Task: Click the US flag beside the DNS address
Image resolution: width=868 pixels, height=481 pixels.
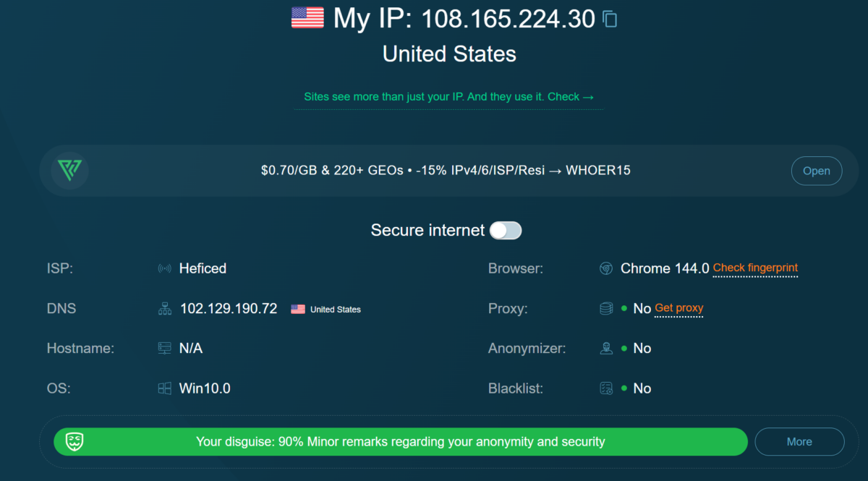Action: pos(297,309)
